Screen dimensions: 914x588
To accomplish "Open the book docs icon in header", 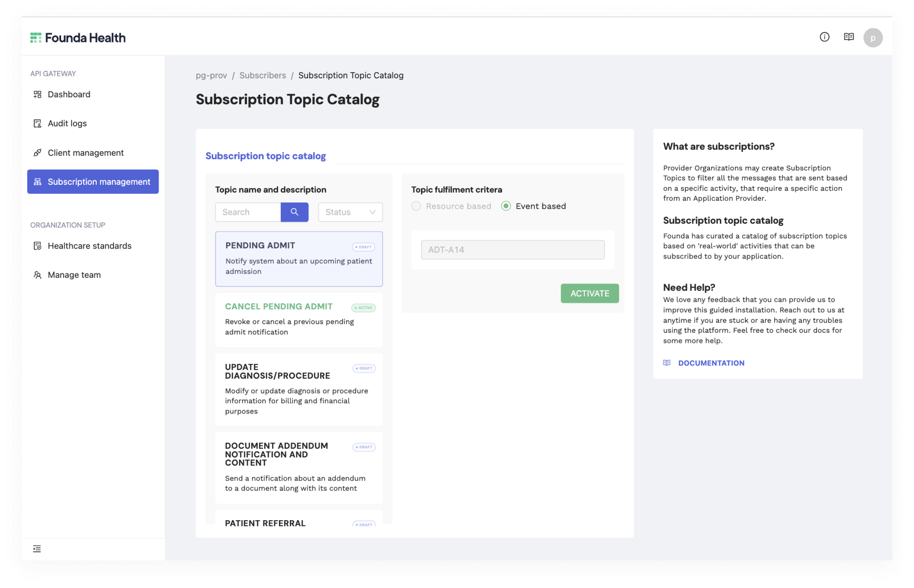I will (849, 37).
